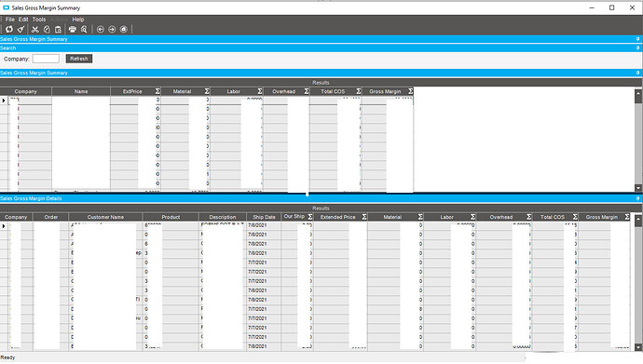This screenshot has width=643, height=364.
Task: Open the Edit menu
Action: [x=23, y=20]
